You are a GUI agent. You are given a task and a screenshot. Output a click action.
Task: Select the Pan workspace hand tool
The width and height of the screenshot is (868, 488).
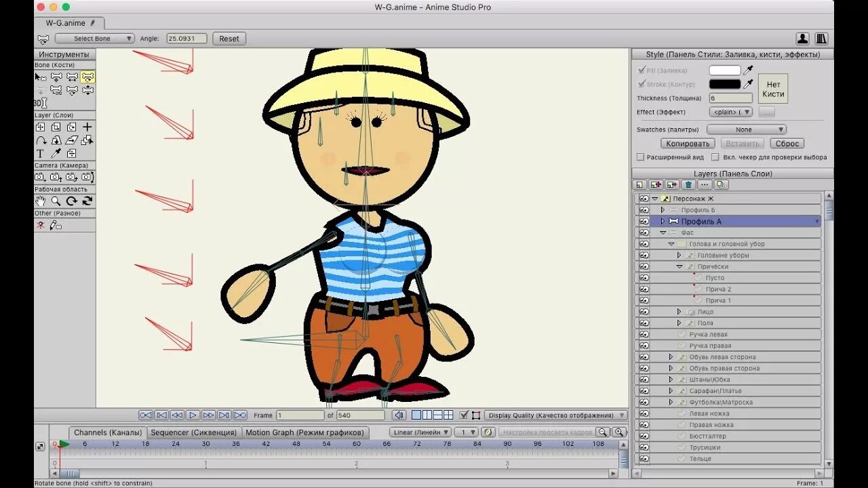coord(41,201)
